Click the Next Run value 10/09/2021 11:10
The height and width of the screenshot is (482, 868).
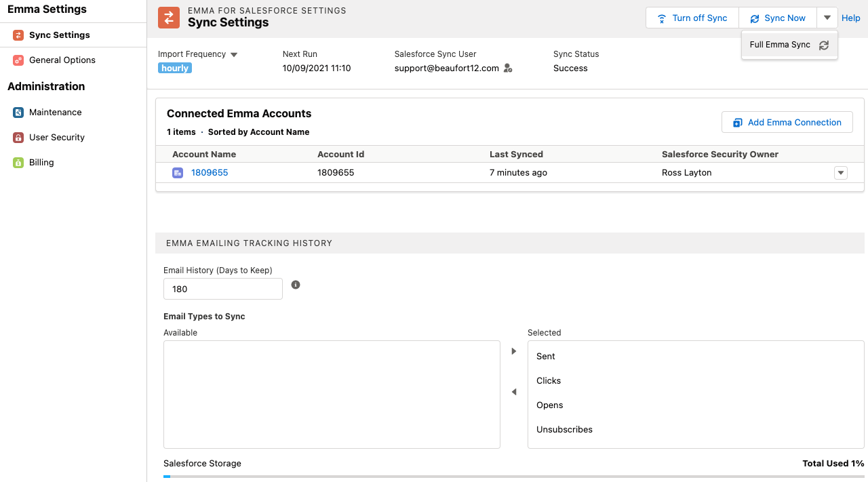coord(317,68)
